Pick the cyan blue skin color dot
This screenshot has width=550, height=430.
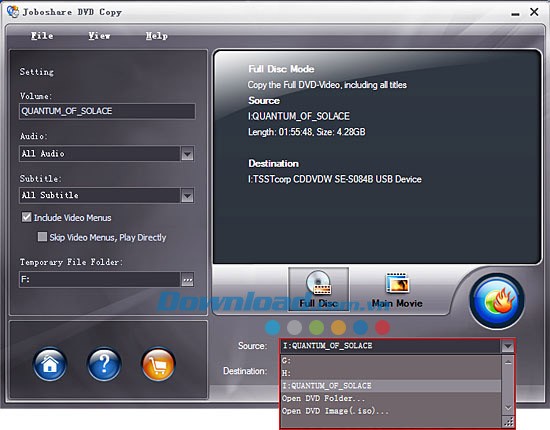click(273, 328)
